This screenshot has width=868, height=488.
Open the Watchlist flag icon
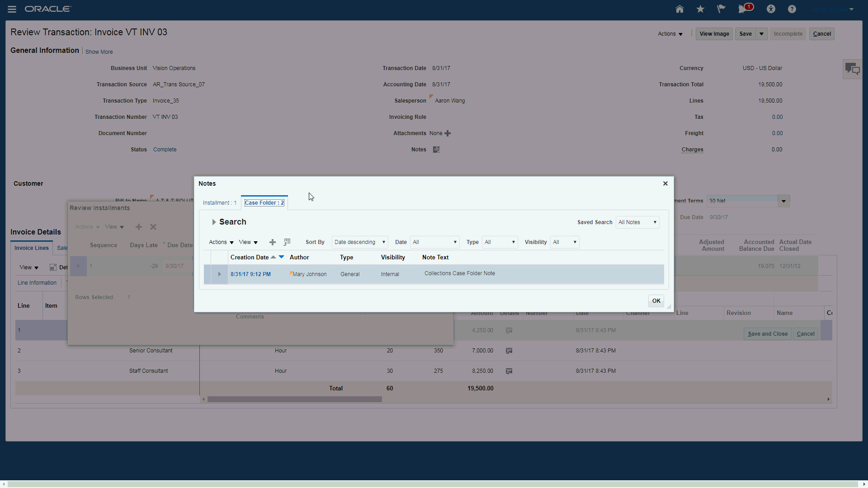(721, 9)
